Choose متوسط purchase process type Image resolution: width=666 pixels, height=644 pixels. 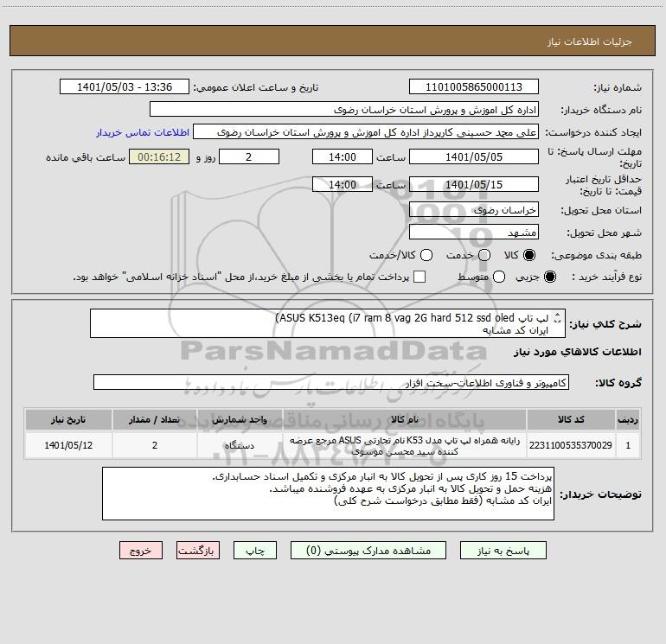[x=499, y=277]
